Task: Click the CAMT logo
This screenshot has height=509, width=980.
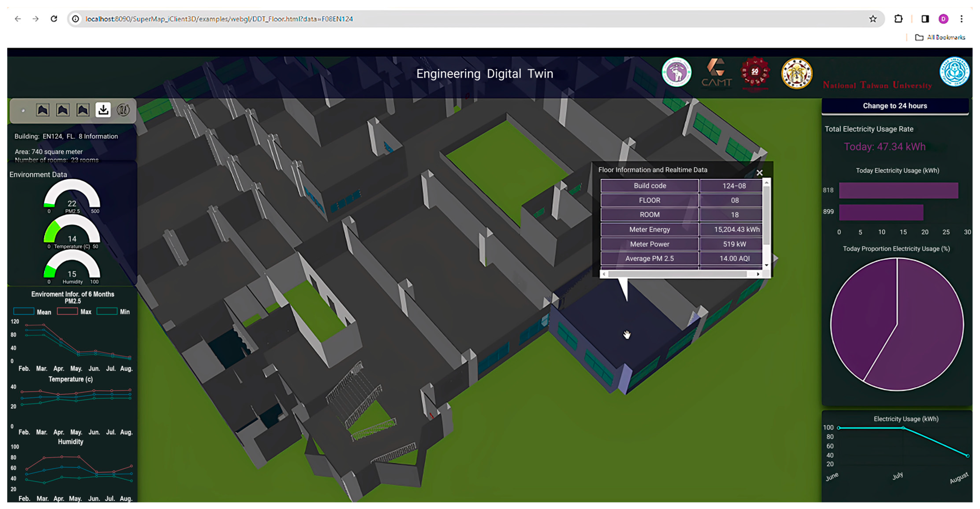Action: point(716,73)
